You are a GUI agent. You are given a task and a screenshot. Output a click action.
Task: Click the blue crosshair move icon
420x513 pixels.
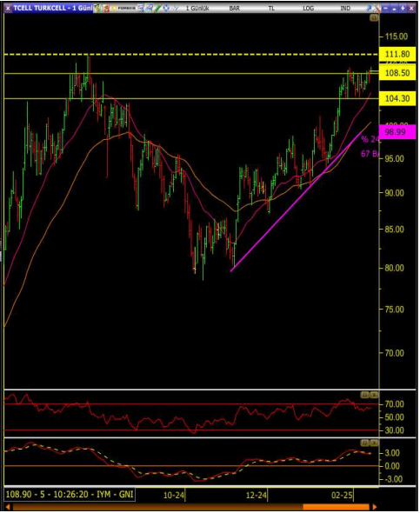pyautogui.click(x=166, y=8)
